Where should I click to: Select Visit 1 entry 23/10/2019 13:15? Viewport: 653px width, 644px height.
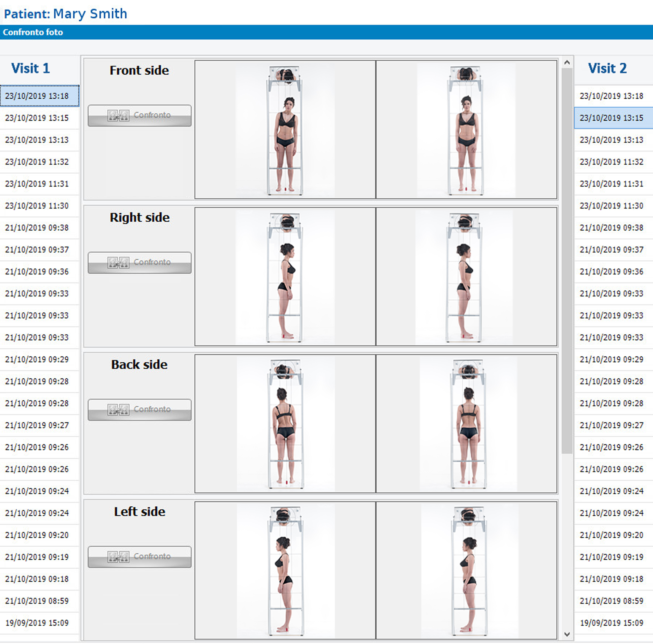[x=37, y=118]
